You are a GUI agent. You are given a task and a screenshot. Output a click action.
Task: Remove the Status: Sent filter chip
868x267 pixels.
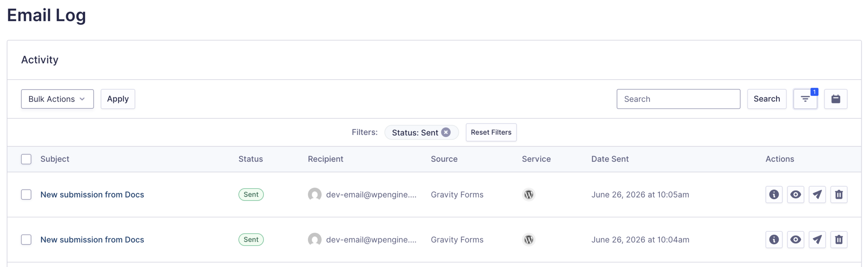(446, 132)
